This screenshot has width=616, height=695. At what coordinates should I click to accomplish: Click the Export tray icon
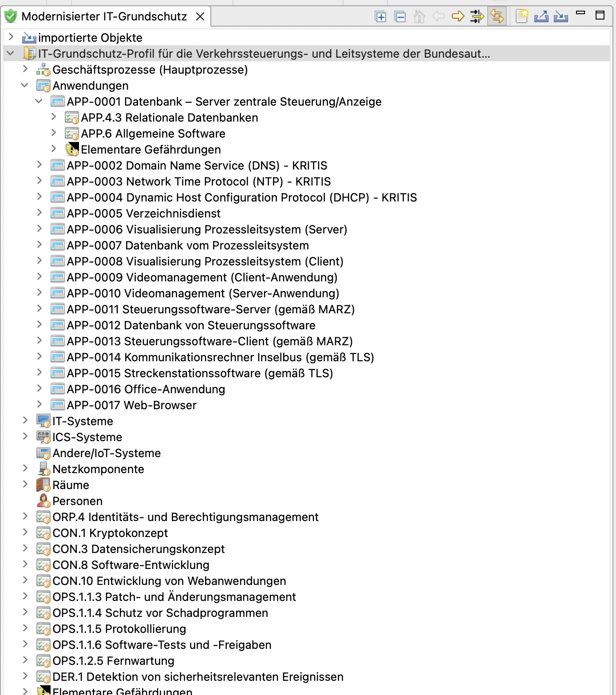click(x=541, y=17)
